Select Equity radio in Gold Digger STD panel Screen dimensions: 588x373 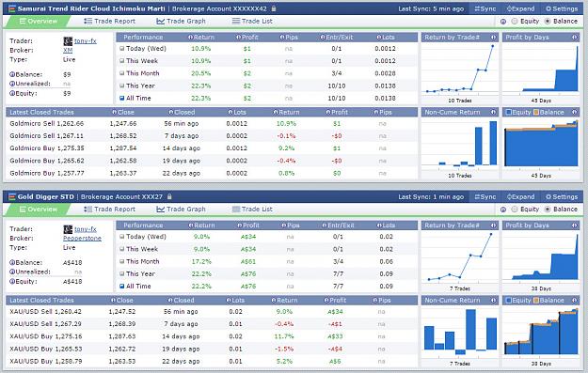click(515, 210)
